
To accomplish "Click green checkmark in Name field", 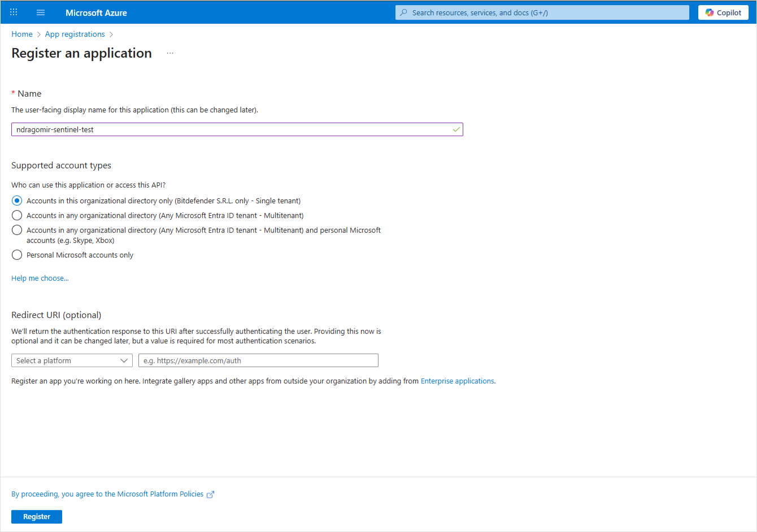I will (456, 129).
